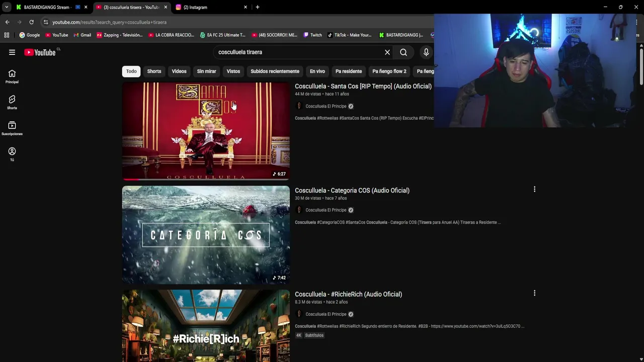Screen dimensions: 644x362
Task: Click the Subtítulos badge on #RichieRich
Action: coord(314,335)
